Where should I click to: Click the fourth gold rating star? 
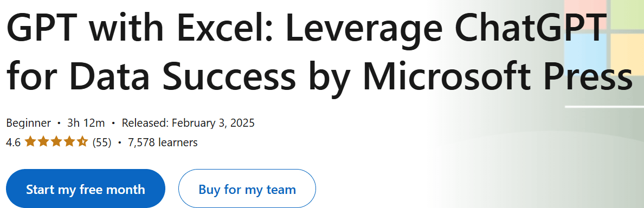click(x=69, y=142)
